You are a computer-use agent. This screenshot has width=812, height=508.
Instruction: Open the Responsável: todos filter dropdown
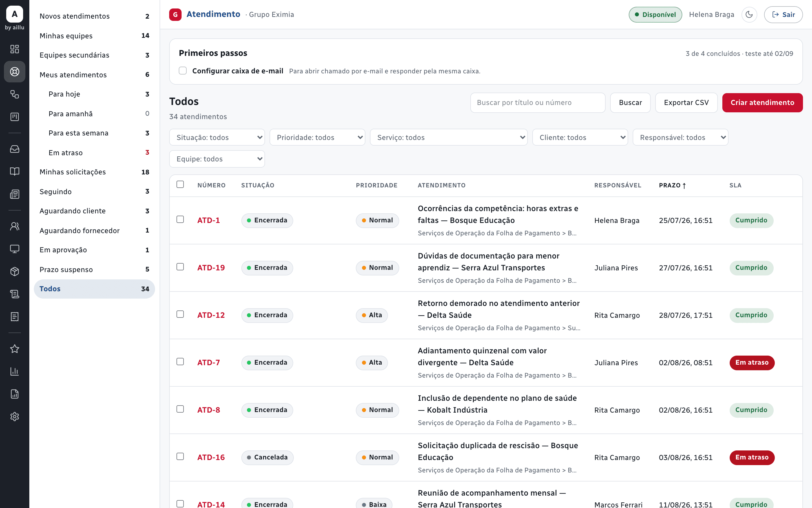680,137
